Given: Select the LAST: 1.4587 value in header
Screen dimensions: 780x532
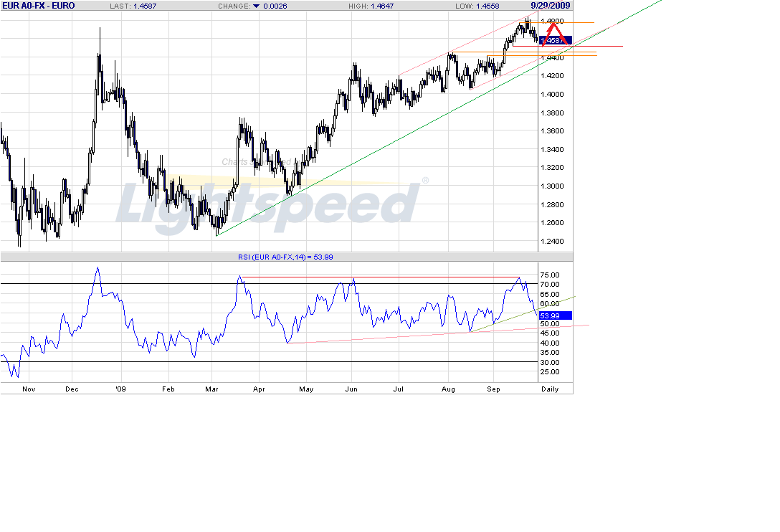Looking at the screenshot, I should tap(133, 6).
